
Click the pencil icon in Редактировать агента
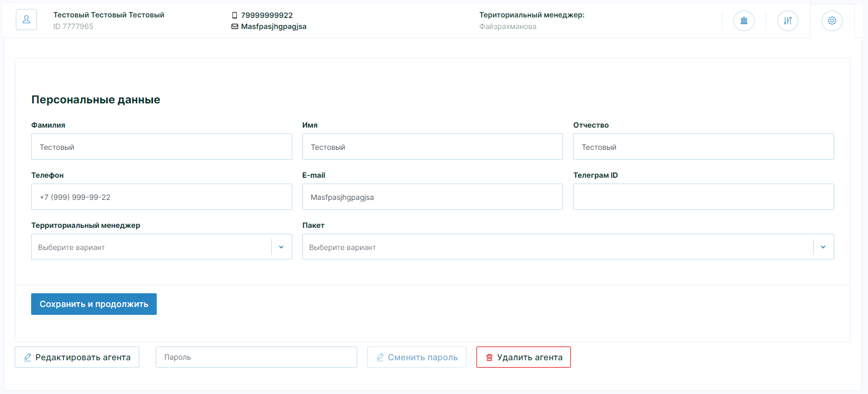click(x=27, y=358)
